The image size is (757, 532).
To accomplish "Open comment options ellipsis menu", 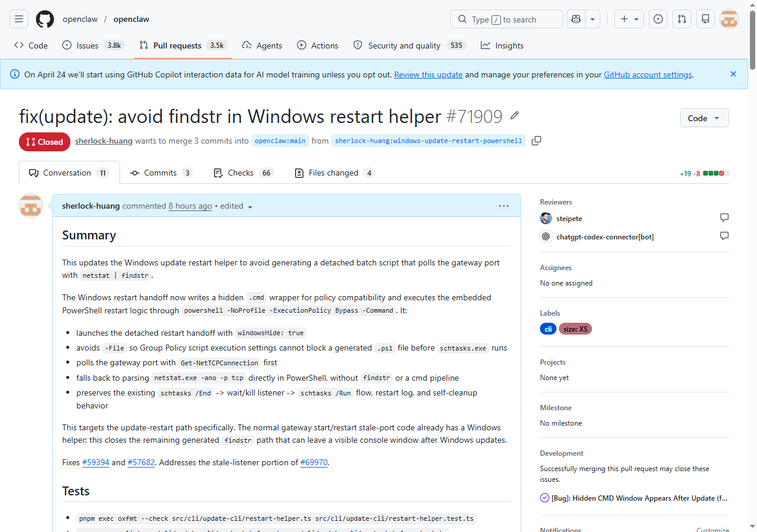I will tap(504, 206).
